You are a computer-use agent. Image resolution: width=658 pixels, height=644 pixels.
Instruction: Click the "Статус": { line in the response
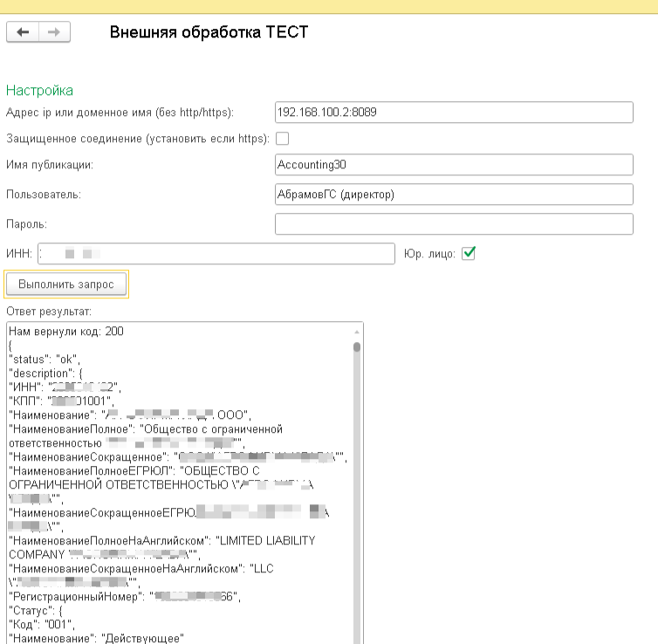tap(36, 611)
